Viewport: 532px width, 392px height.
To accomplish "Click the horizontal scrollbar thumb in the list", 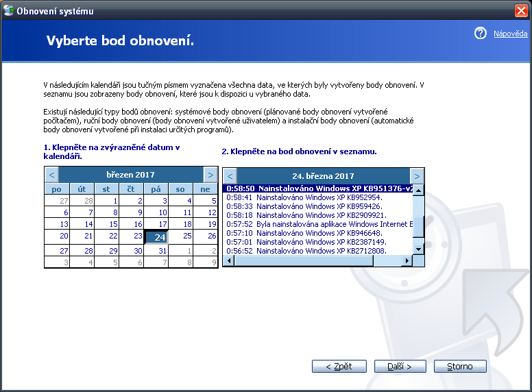I will (304, 260).
